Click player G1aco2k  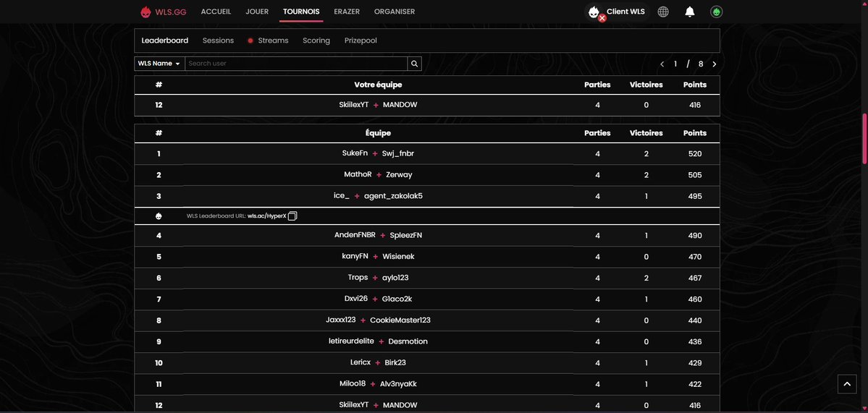397,299
